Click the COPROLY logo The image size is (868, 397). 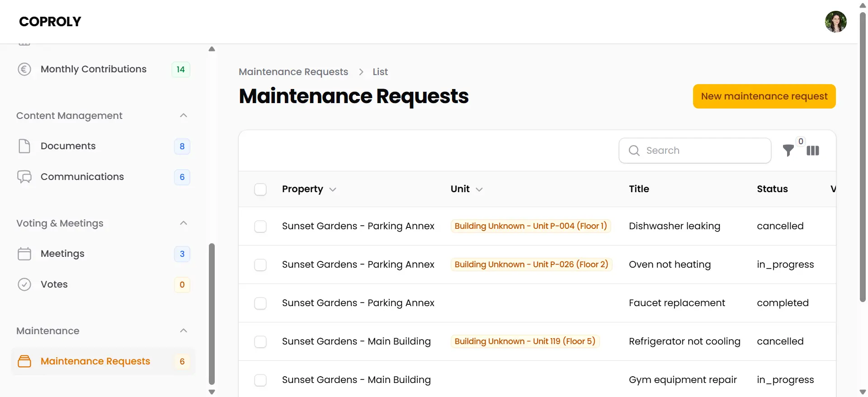pyautogui.click(x=50, y=22)
